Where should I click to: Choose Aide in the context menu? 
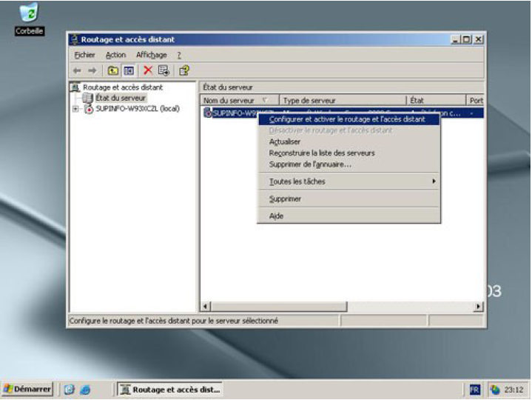pyautogui.click(x=349, y=216)
